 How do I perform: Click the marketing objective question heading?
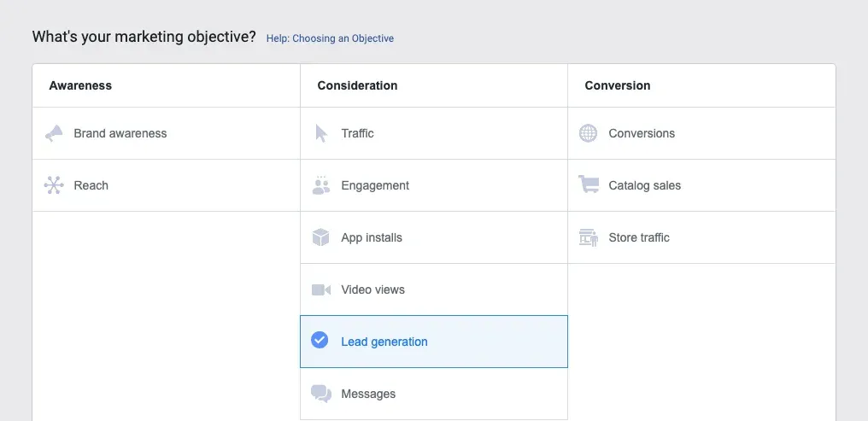point(144,37)
